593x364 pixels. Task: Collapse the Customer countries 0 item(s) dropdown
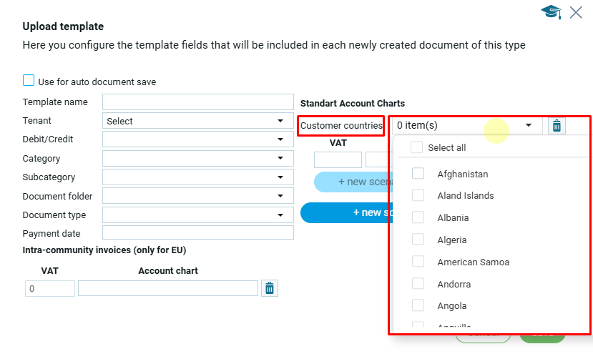pyautogui.click(x=529, y=125)
